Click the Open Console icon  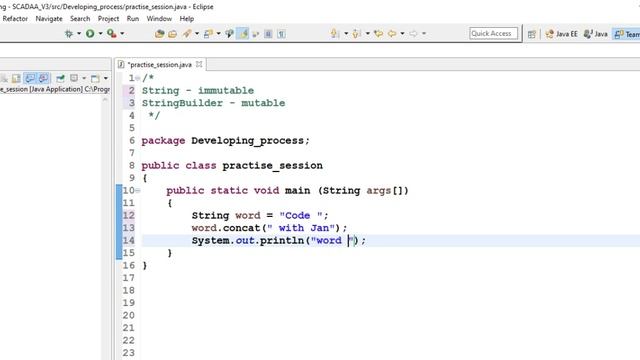pos(95,78)
